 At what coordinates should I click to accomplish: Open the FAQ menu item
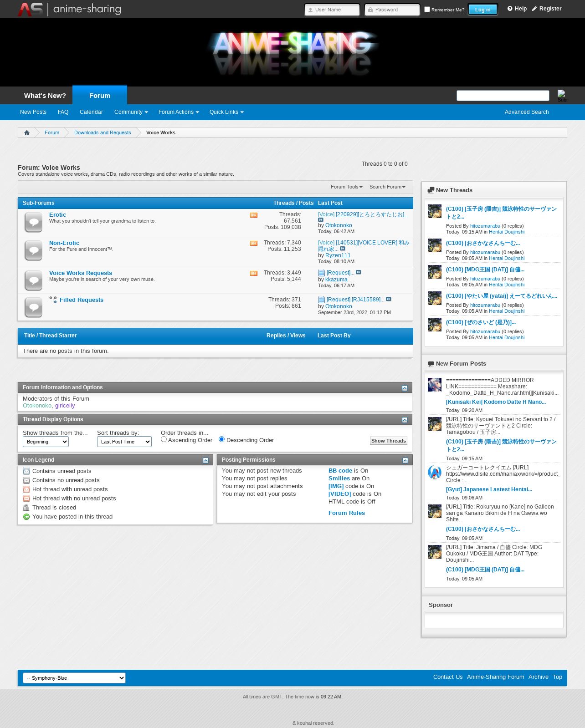(x=63, y=112)
